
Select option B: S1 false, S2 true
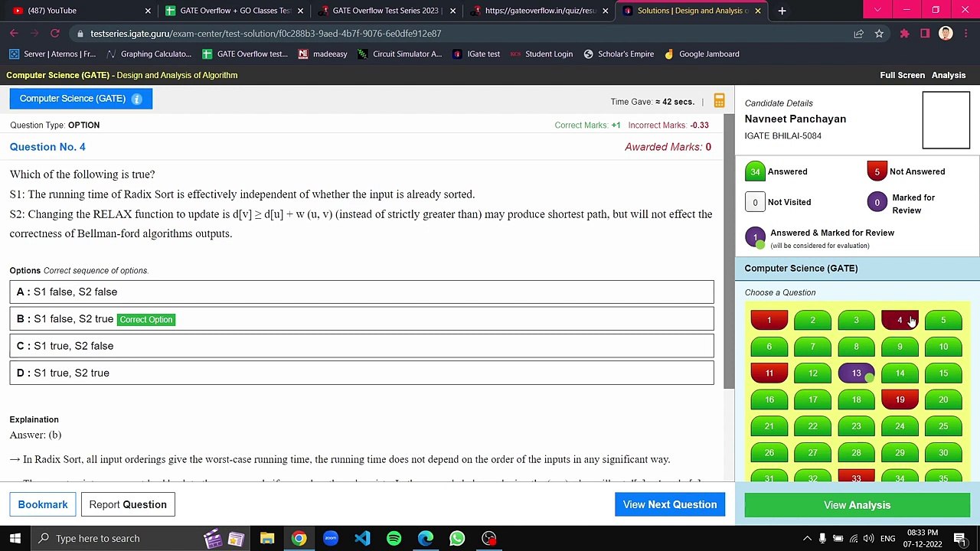(x=361, y=319)
